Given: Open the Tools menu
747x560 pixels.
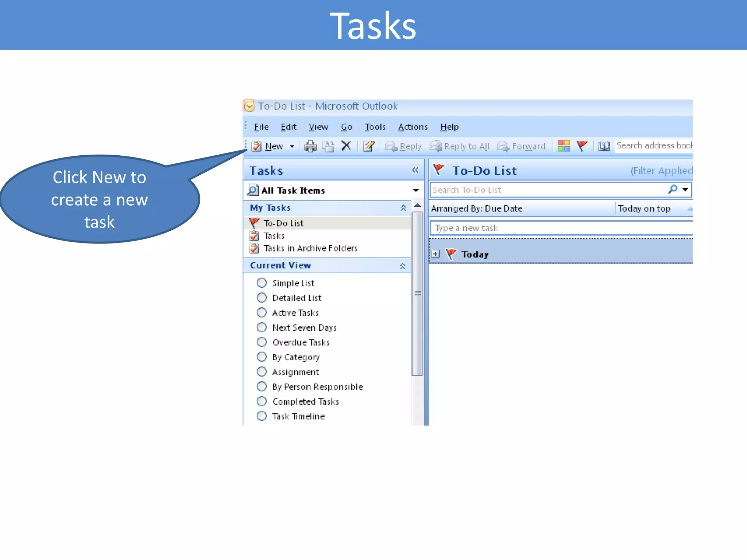Looking at the screenshot, I should pos(375,127).
